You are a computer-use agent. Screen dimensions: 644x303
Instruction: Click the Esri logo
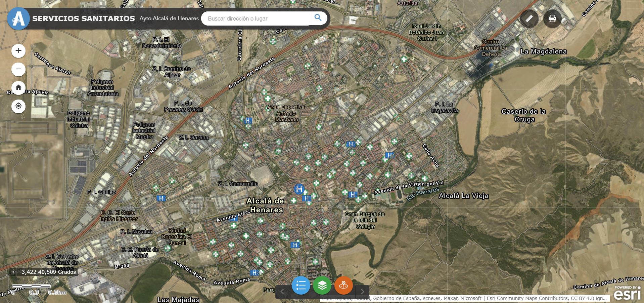[x=627, y=293]
